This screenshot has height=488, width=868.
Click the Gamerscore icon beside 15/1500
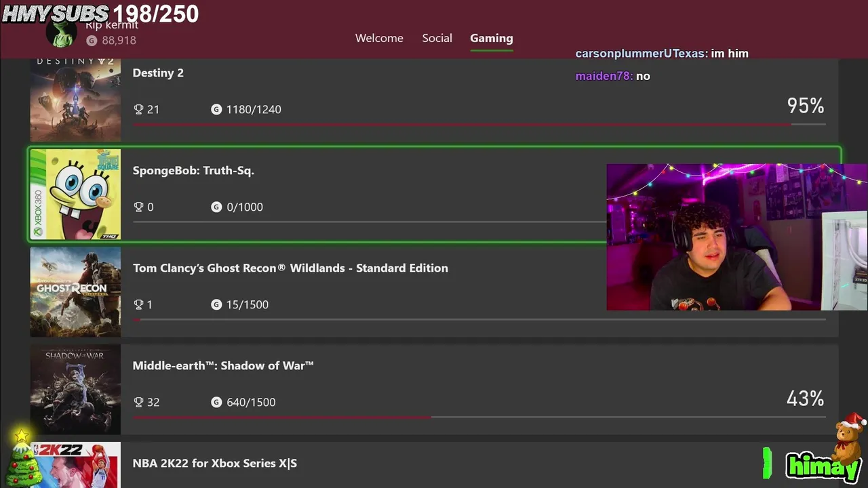click(216, 304)
